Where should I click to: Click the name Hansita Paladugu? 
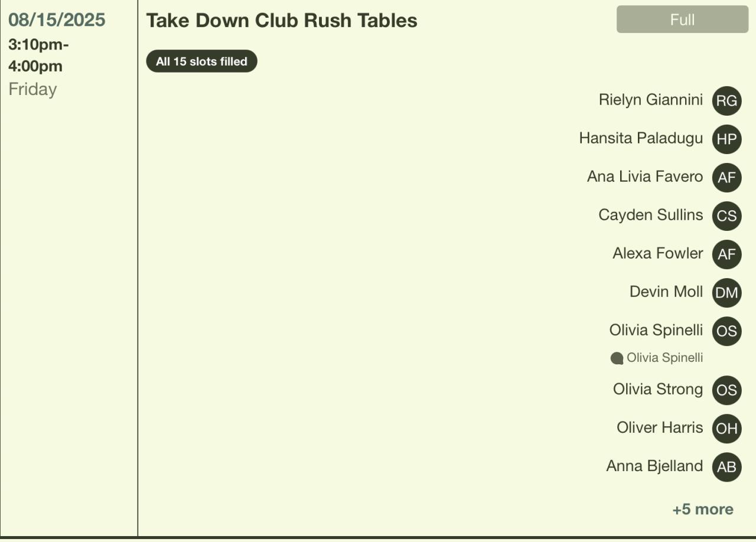pos(641,138)
